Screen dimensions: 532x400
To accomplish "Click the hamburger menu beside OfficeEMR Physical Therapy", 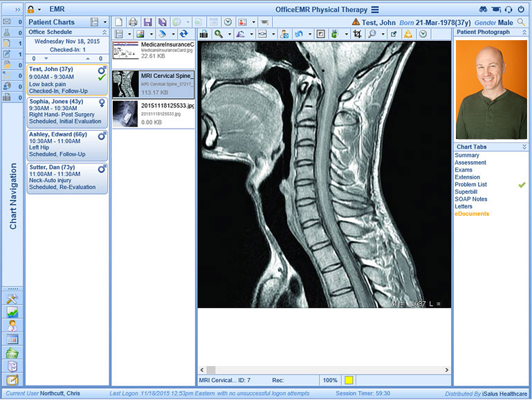I will coord(374,10).
